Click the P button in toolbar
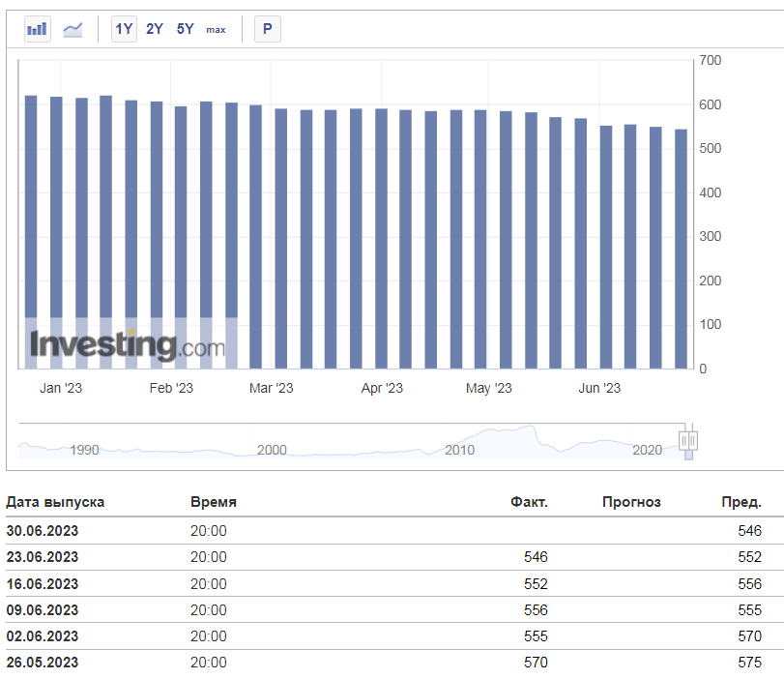The height and width of the screenshot is (679, 784). (268, 29)
